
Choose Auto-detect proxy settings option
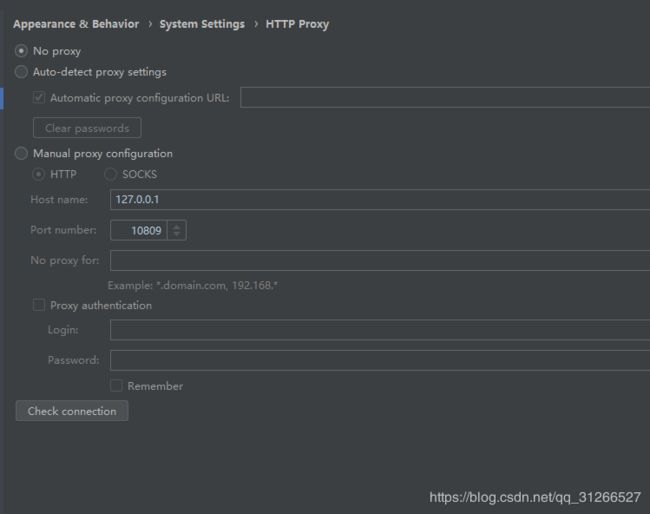21,72
